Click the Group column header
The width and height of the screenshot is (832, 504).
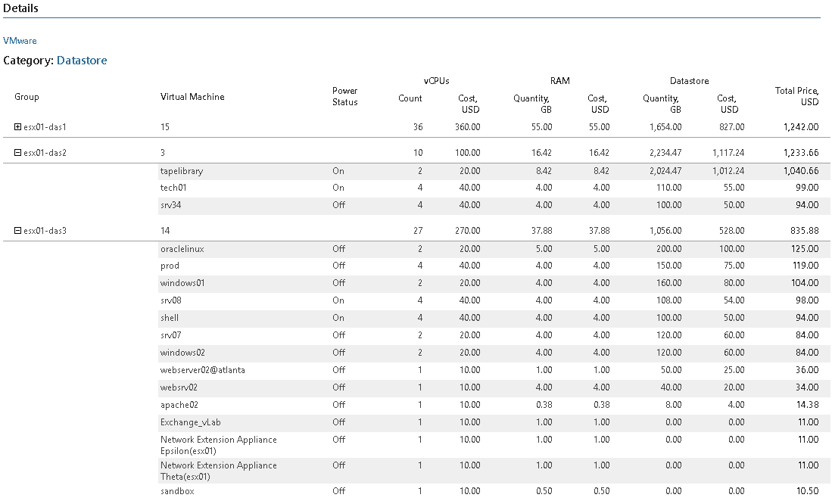(26, 97)
